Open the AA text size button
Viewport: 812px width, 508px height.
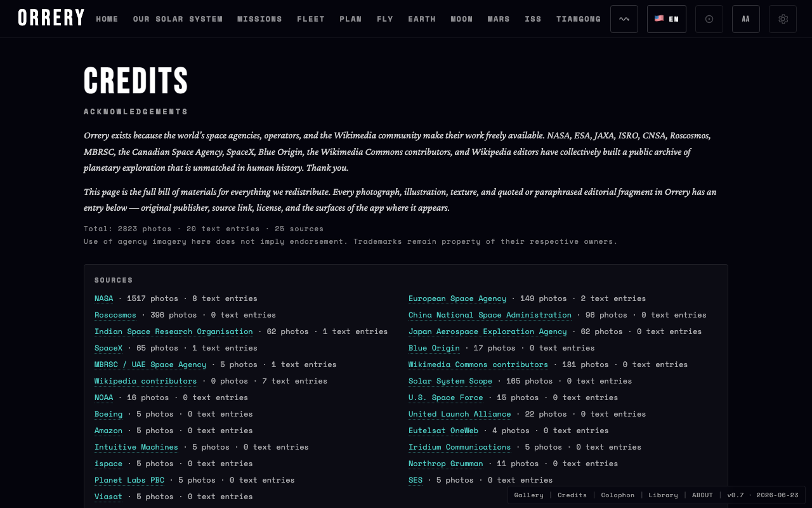pos(746,19)
